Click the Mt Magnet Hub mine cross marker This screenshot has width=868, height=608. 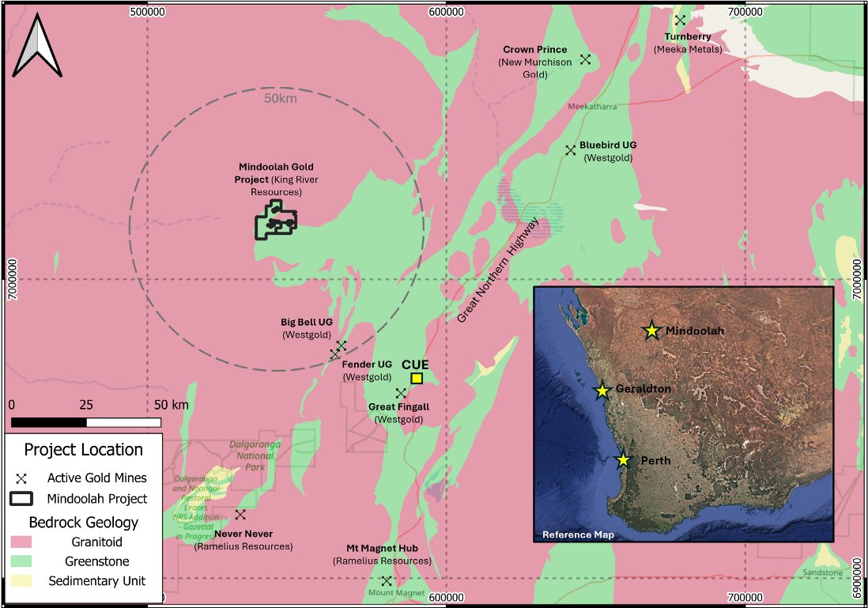coord(387,581)
